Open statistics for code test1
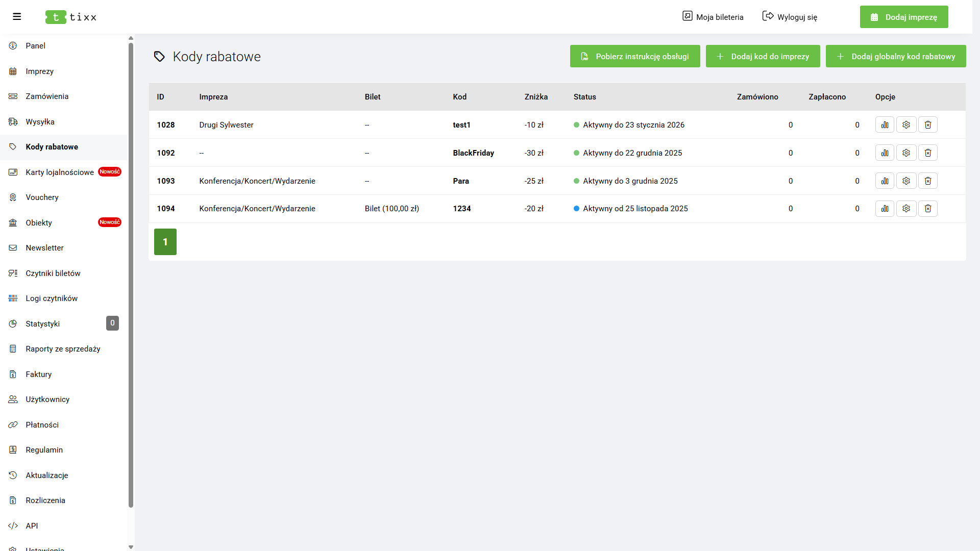 885,125
